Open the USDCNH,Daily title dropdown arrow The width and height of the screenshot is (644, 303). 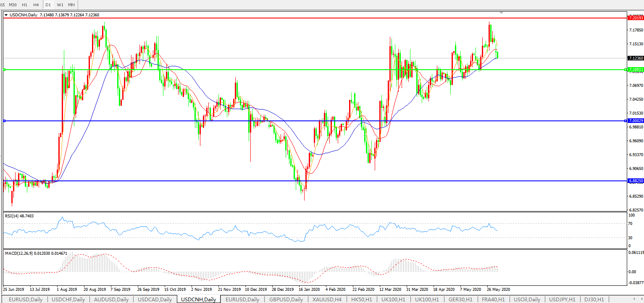point(6,15)
